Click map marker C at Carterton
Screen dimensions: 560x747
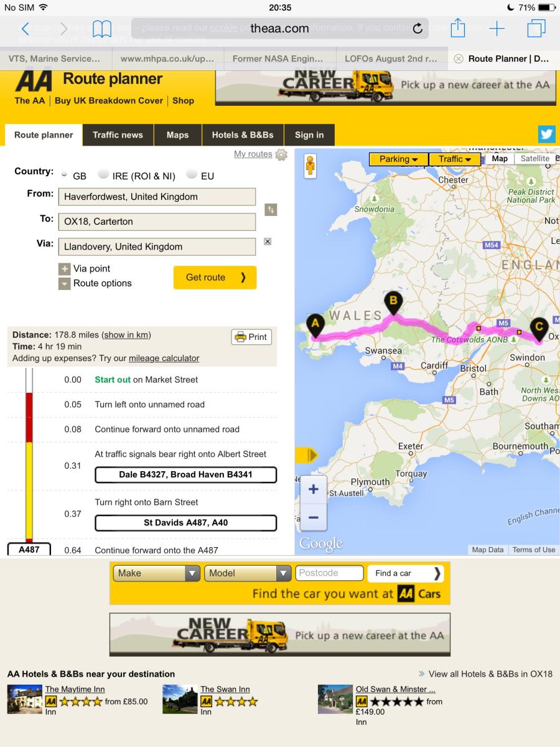(x=539, y=329)
